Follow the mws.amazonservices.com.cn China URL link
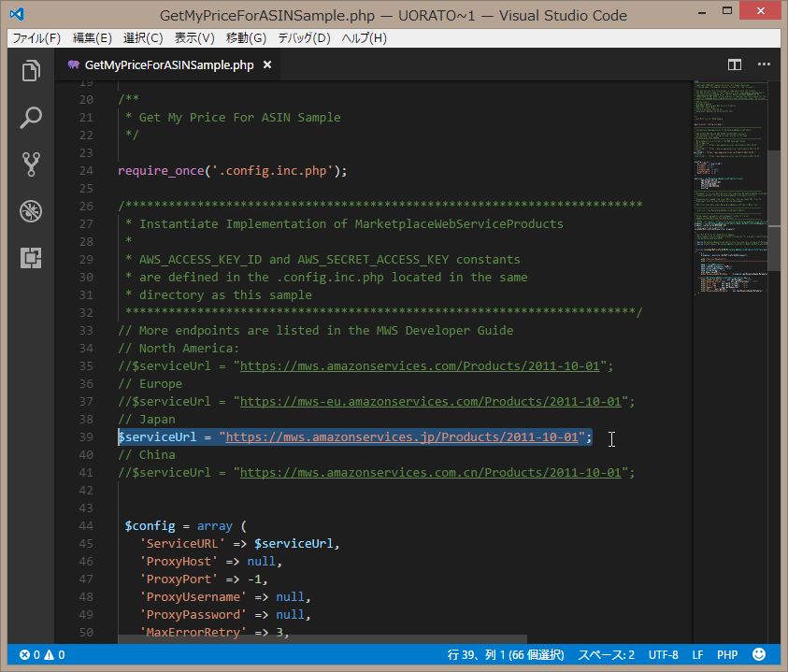788x672 pixels. tap(430, 473)
